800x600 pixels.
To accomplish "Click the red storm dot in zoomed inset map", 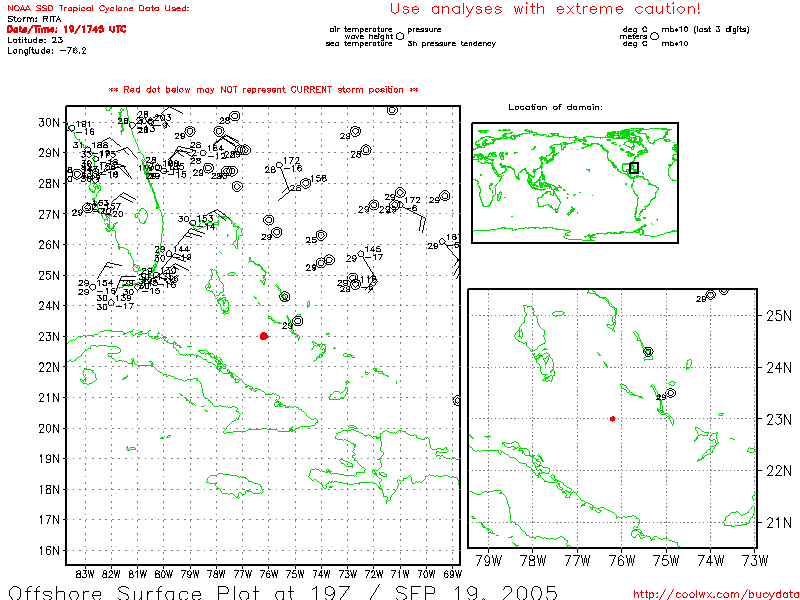I will click(612, 419).
